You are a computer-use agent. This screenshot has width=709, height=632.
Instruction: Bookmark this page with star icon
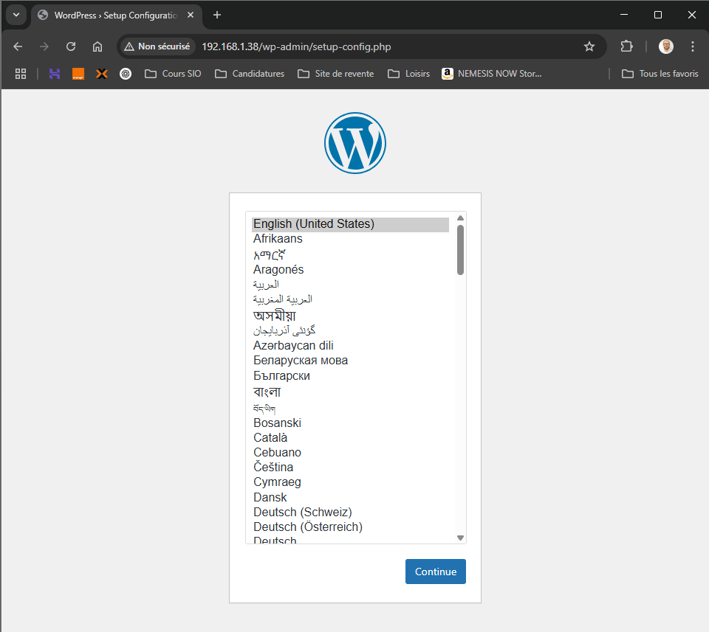[589, 47]
